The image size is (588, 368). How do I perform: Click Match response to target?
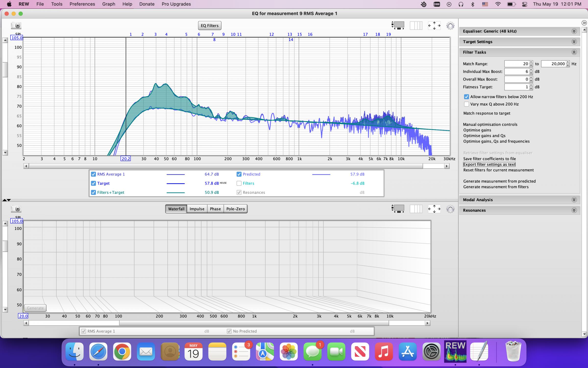pyautogui.click(x=487, y=113)
